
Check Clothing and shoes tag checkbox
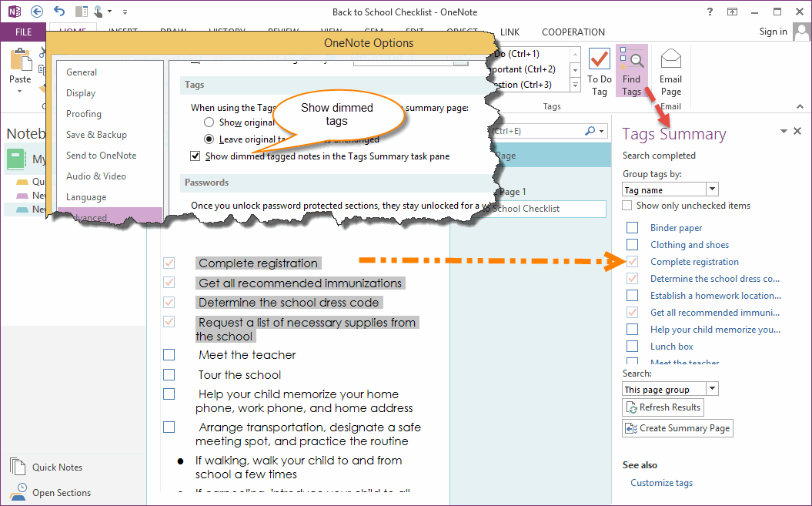click(633, 245)
